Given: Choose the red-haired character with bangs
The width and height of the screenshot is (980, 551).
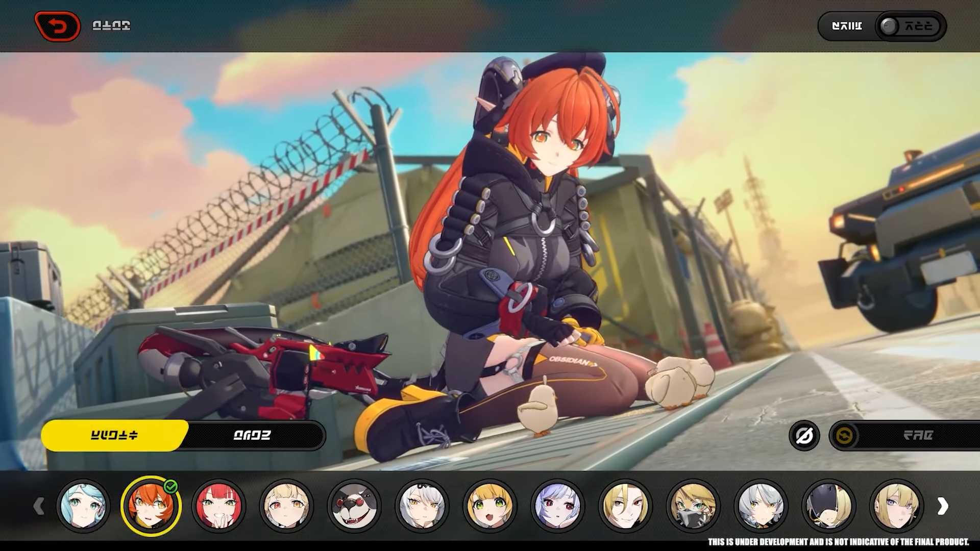Looking at the screenshot, I should point(218,506).
